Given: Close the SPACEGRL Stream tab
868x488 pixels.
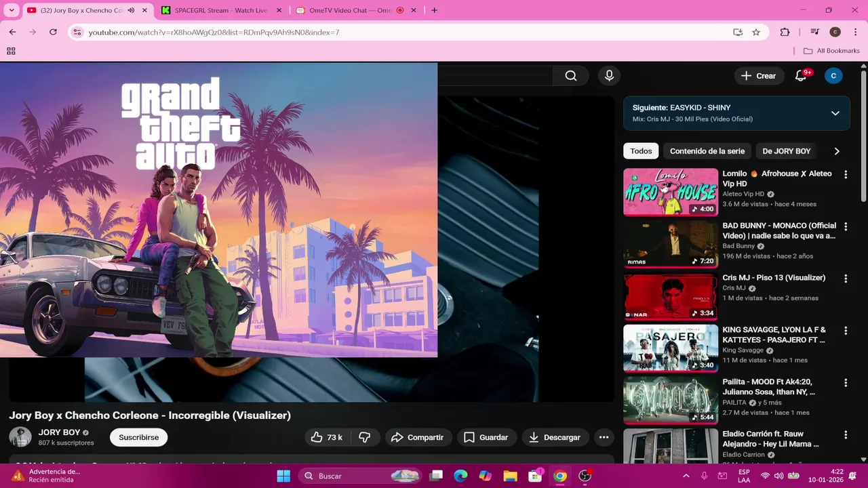Looking at the screenshot, I should tap(279, 10).
